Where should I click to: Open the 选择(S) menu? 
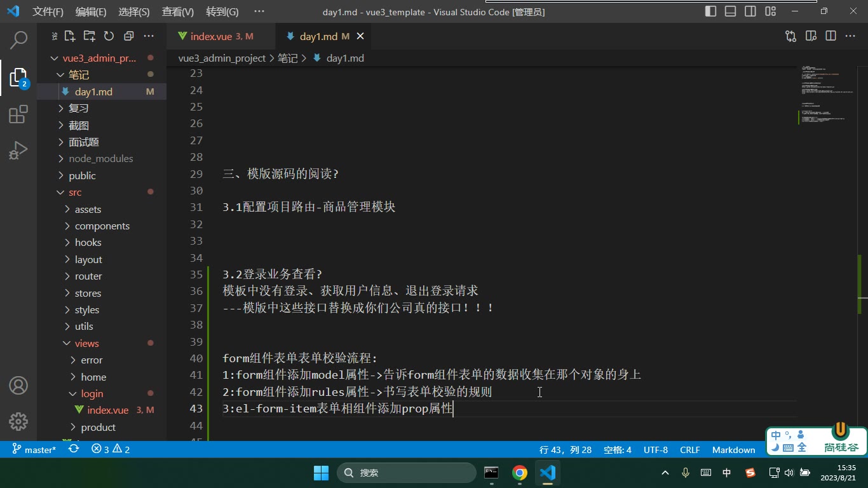[x=134, y=11]
